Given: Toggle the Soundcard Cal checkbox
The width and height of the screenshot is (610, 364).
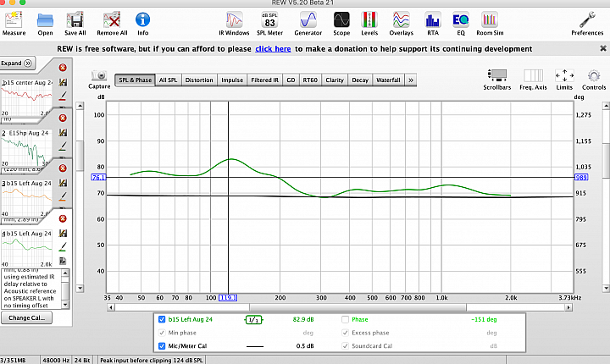Looking at the screenshot, I should click(345, 345).
